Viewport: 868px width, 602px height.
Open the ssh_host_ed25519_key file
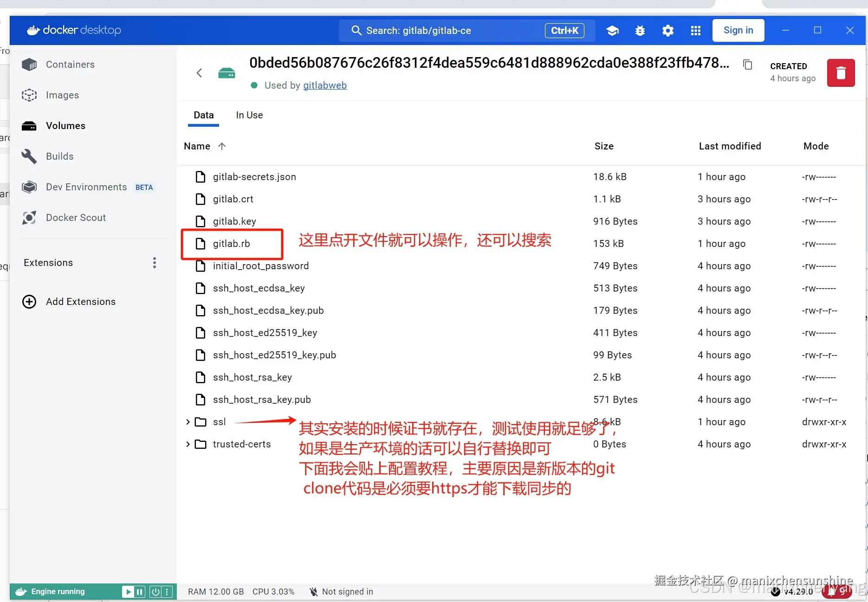click(x=265, y=333)
